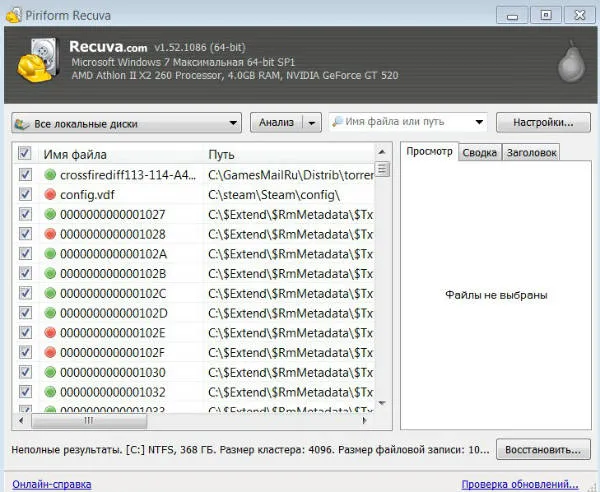Switch to the Сводка tab

479,153
